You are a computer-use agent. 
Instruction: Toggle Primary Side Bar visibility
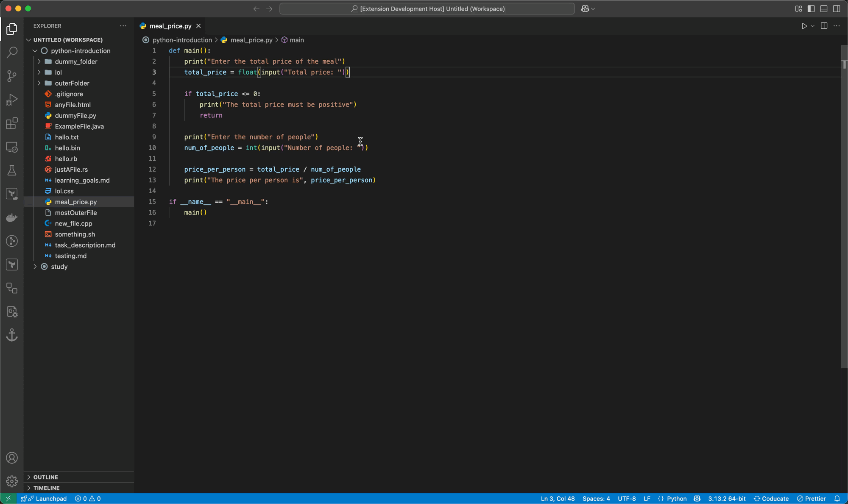click(811, 9)
